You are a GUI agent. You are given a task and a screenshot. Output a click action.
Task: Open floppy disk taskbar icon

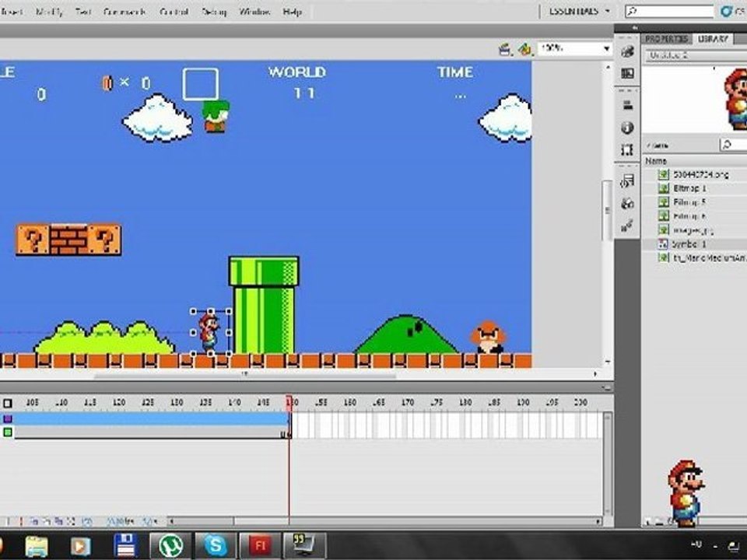pyautogui.click(x=125, y=546)
